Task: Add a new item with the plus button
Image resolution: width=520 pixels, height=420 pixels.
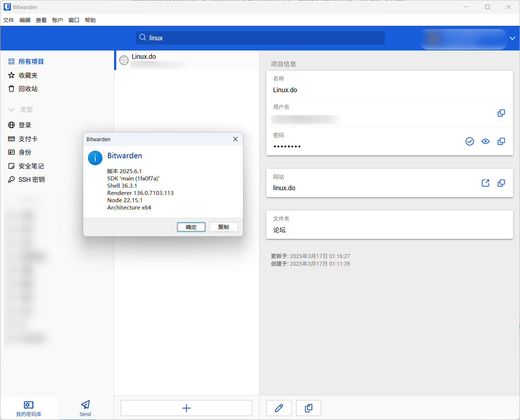Action: pyautogui.click(x=186, y=408)
